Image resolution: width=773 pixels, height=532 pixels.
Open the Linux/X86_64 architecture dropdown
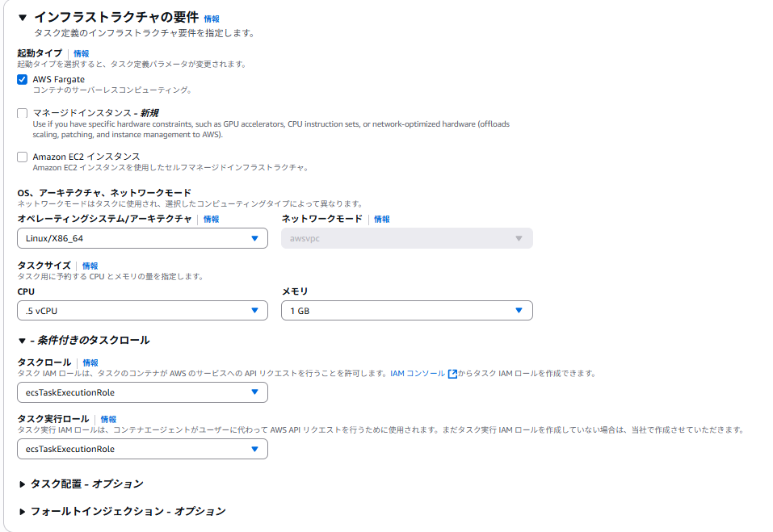click(x=142, y=238)
